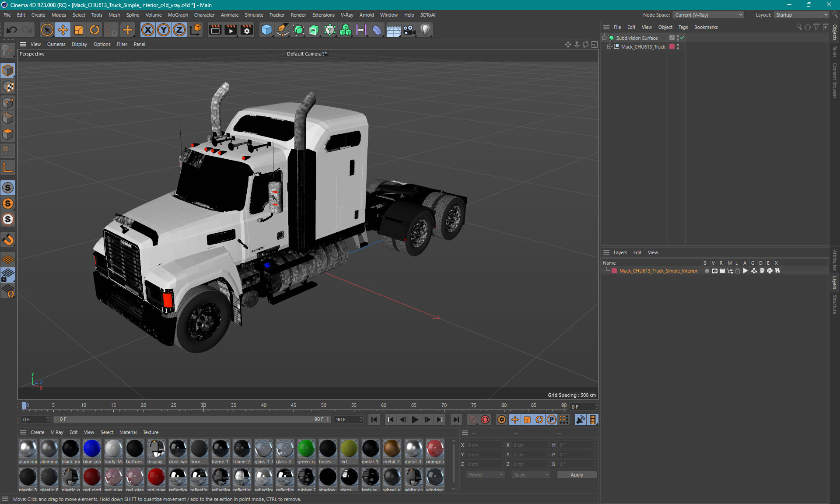Image resolution: width=840 pixels, height=504 pixels.
Task: Open Edit Render Settings icon
Action: (247, 30)
